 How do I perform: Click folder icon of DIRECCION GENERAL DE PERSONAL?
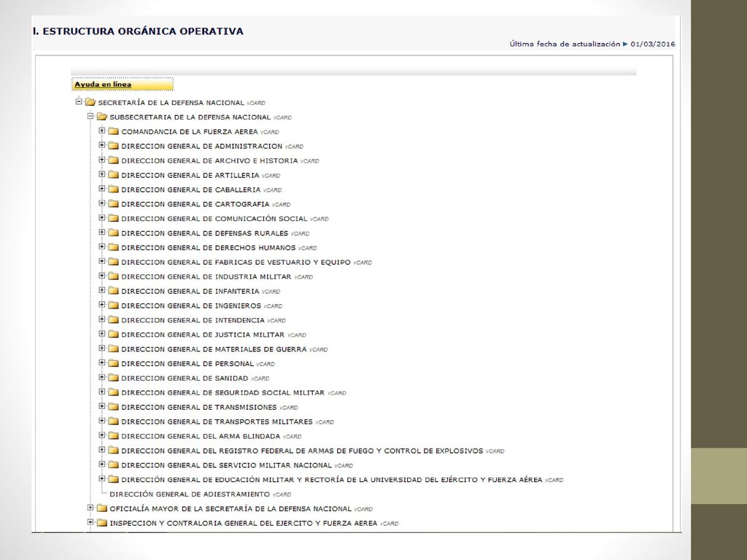point(113,363)
